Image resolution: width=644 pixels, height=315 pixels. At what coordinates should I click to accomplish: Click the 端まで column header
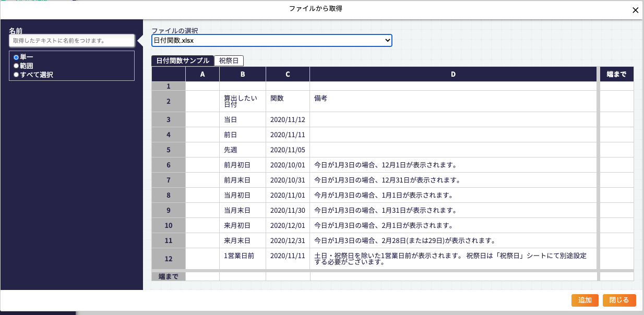pyautogui.click(x=617, y=74)
